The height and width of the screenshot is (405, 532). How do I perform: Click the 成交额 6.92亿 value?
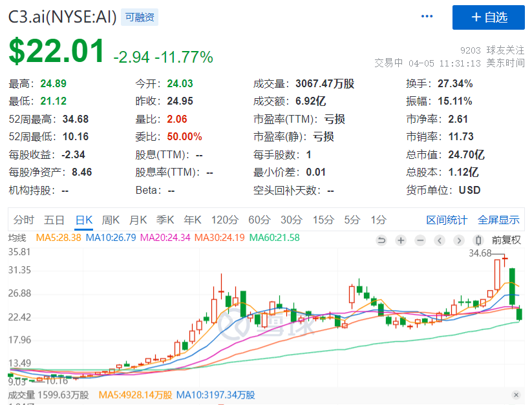[310, 101]
